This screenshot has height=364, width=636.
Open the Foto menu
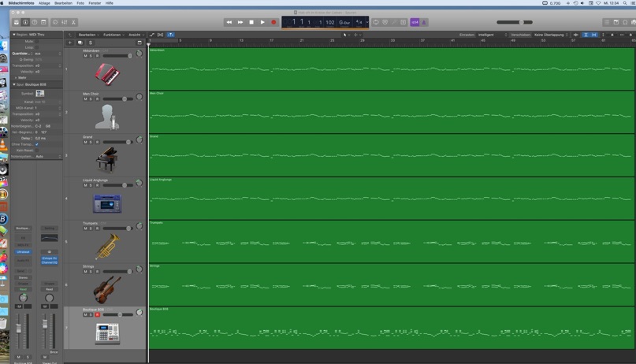pos(80,3)
